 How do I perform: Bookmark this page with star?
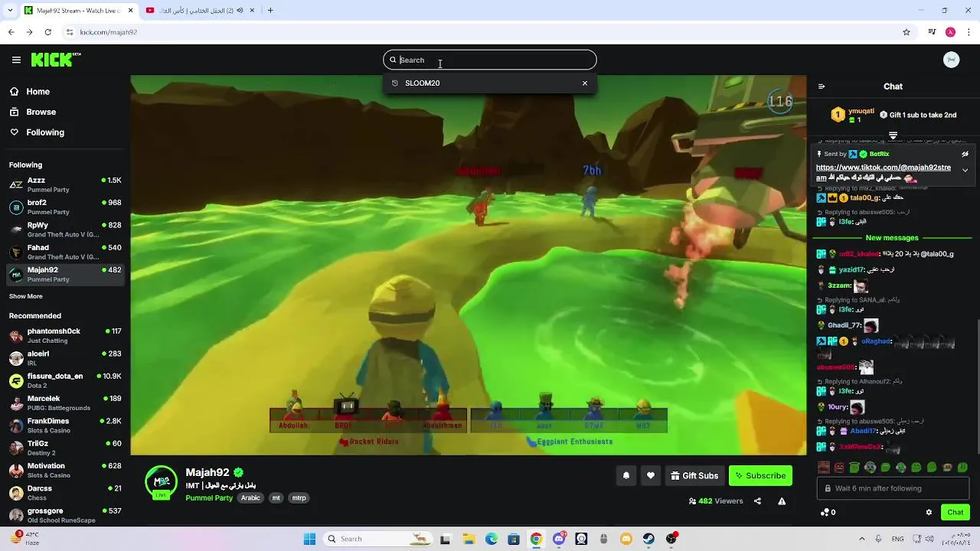[x=906, y=32]
